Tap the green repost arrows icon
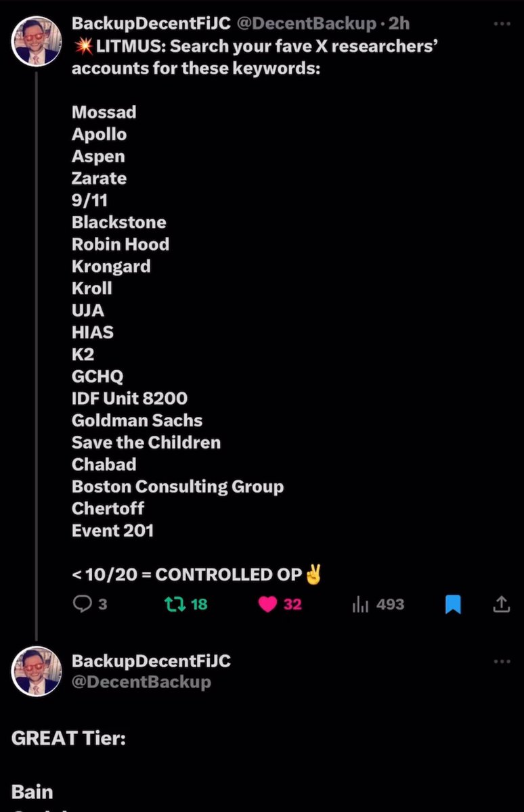Image resolution: width=524 pixels, height=812 pixels. (x=175, y=604)
